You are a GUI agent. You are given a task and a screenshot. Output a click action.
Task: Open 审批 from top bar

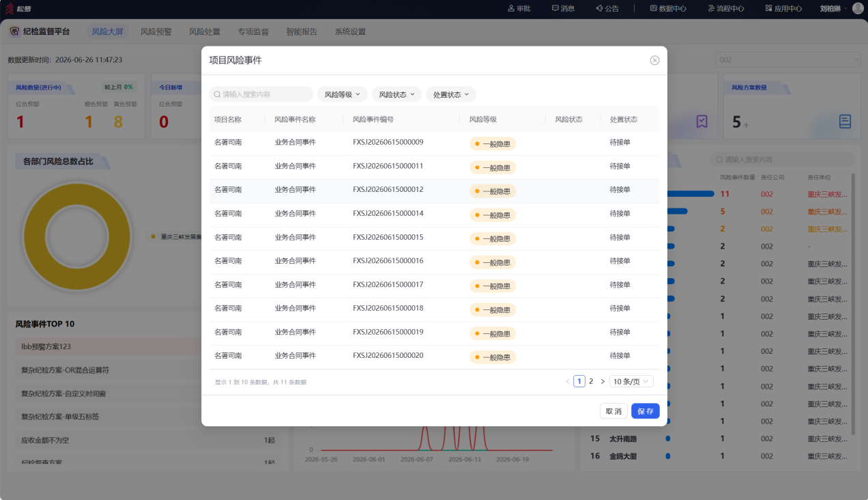coord(519,9)
